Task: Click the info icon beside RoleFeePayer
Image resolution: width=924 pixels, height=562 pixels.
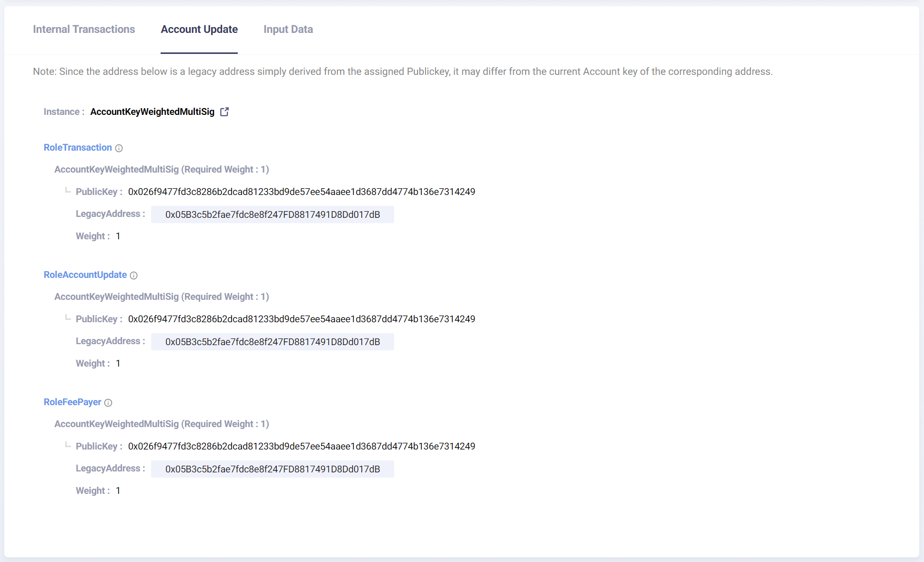Action: 108,403
